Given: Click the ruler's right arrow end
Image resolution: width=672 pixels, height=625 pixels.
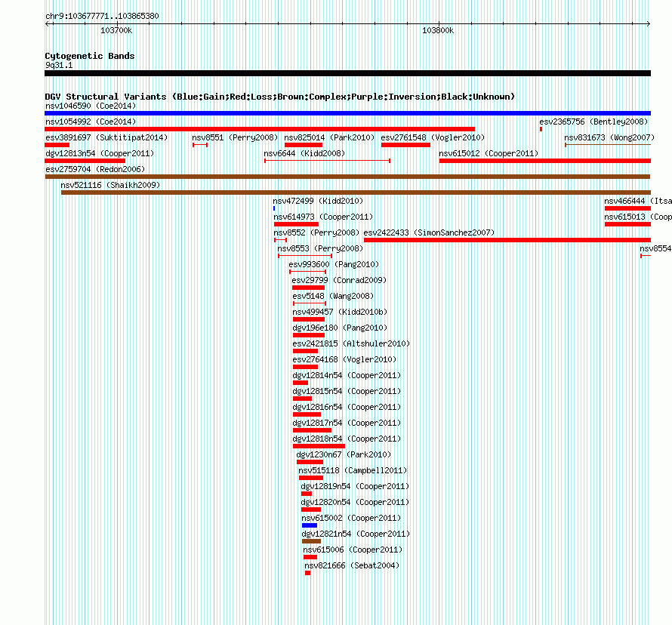Looking at the screenshot, I should (x=648, y=24).
